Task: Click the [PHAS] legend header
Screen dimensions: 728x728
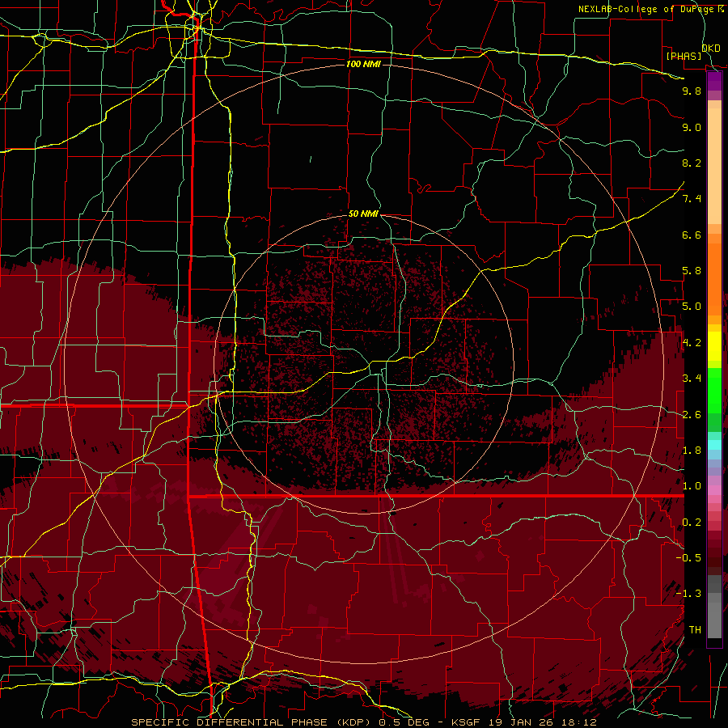Action: (684, 56)
